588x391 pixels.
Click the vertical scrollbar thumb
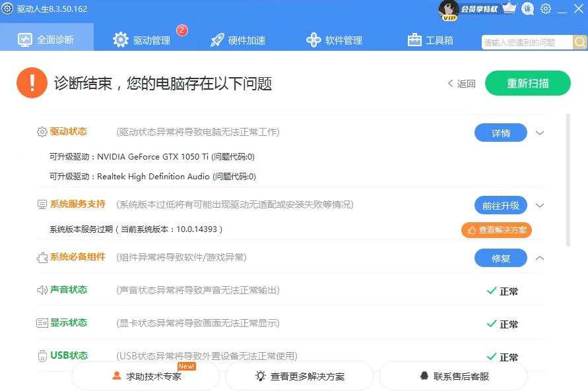point(568,181)
